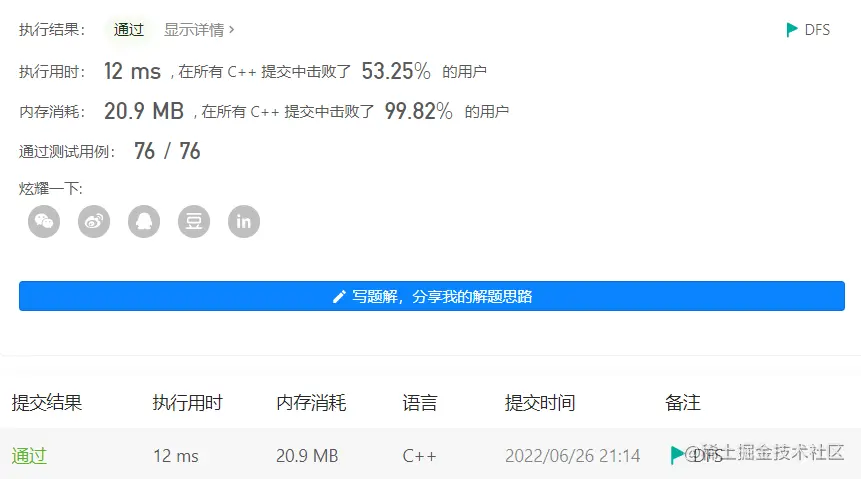861x479 pixels.
Task: Expand 显示详情 details chevron
Action: tap(232, 30)
